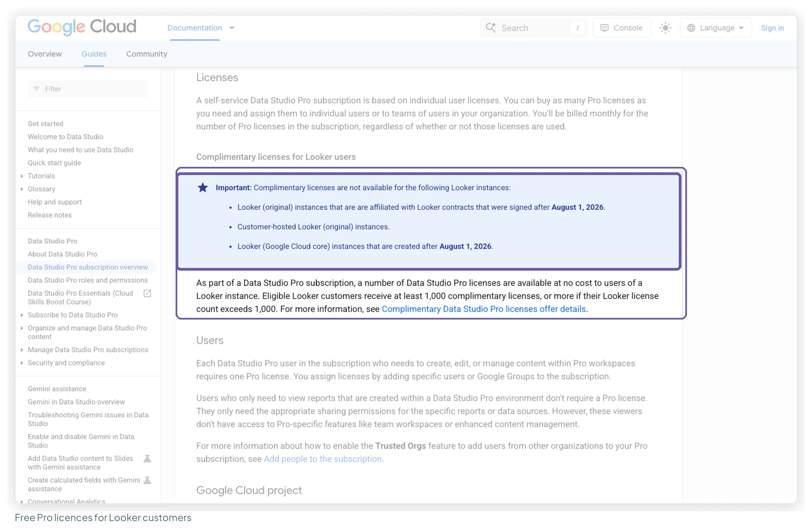Expand the Tutorials section

tap(22, 176)
